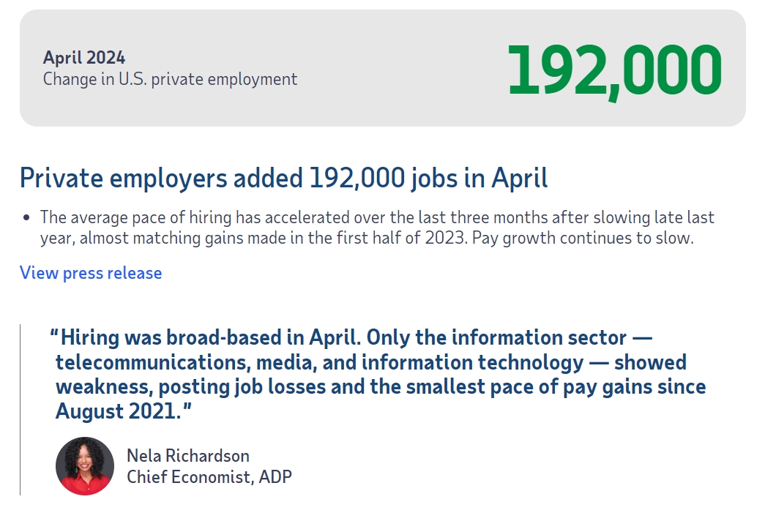Open the View press release link
This screenshot has height=532, width=765.
(91, 273)
